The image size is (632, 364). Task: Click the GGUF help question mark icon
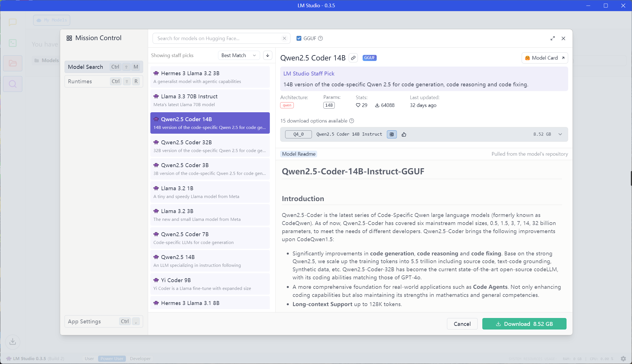pos(321,38)
